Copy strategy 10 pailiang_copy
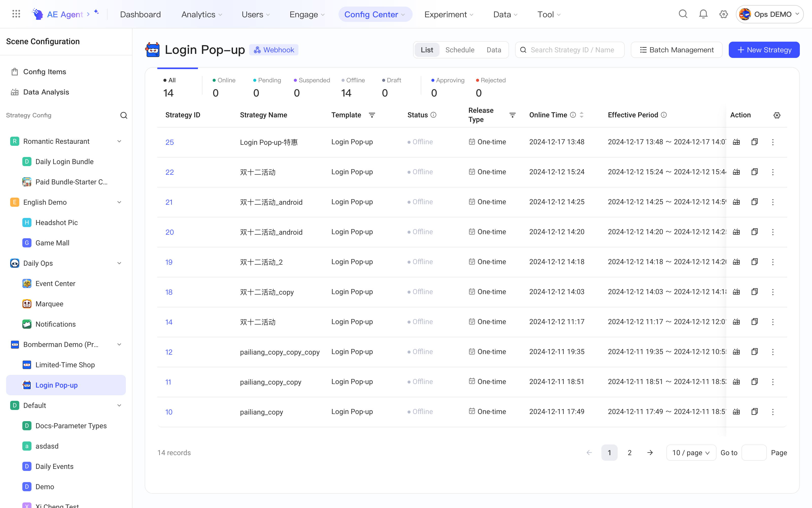The height and width of the screenshot is (508, 812). (754, 411)
